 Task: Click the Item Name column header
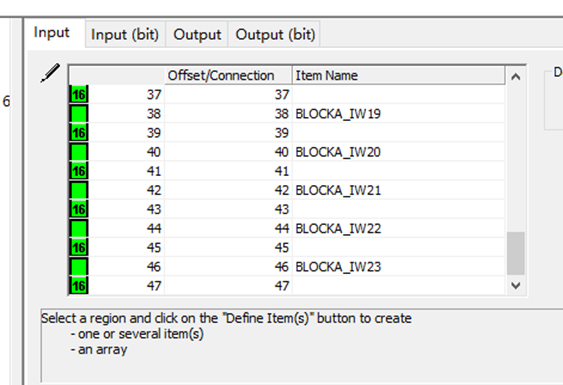(399, 75)
